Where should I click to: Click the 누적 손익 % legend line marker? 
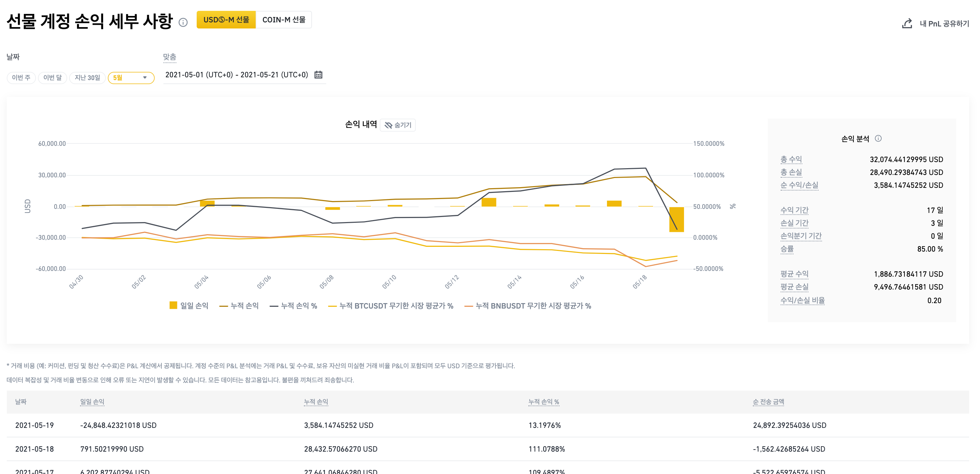(274, 306)
